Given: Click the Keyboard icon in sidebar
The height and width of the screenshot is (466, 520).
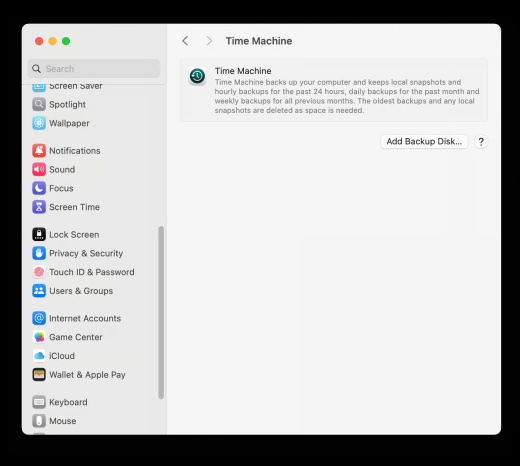Looking at the screenshot, I should 39,402.
